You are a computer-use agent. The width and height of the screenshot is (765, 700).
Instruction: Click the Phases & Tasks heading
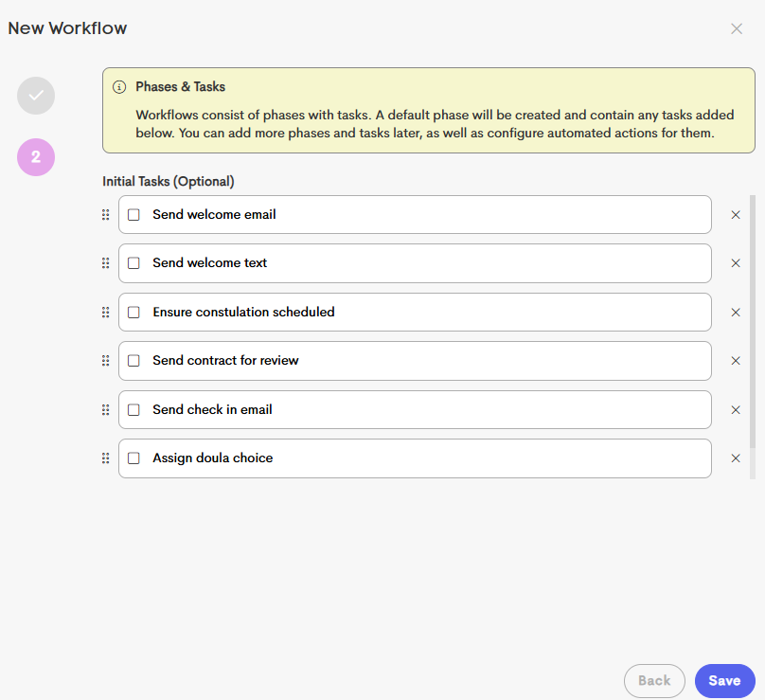tap(181, 87)
